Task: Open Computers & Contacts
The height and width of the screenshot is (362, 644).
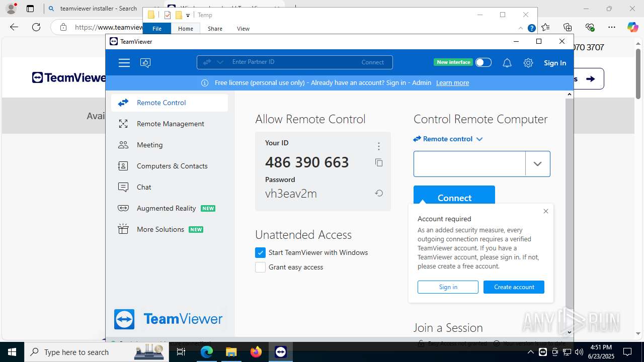Action: [170, 166]
